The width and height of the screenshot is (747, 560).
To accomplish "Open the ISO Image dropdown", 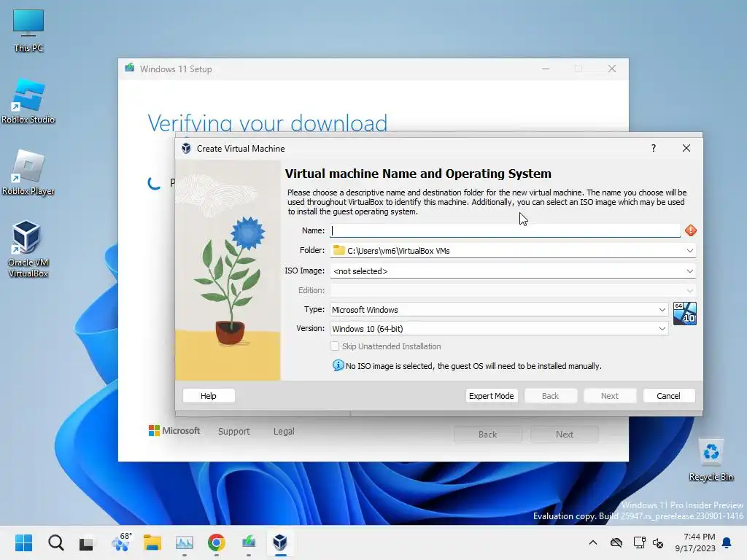I will 689,271.
